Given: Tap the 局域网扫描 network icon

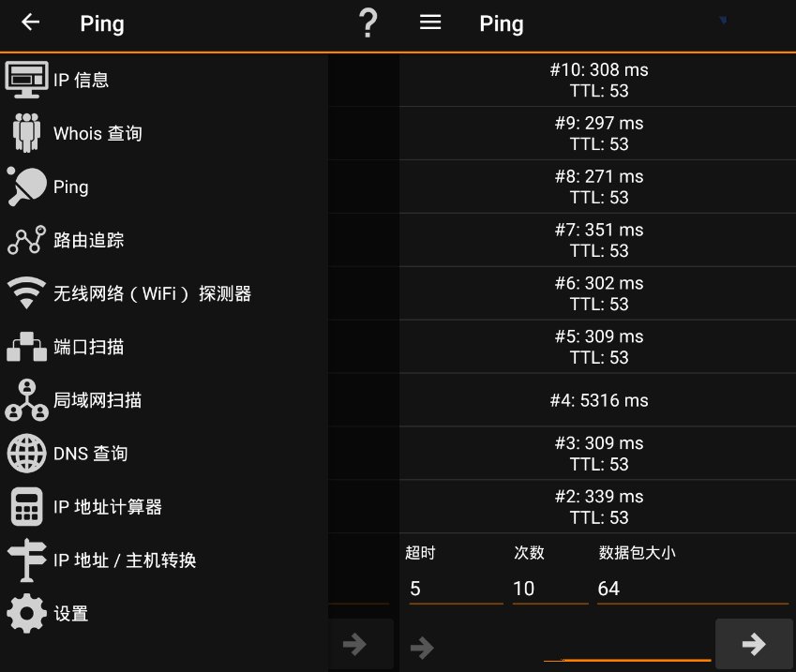Looking at the screenshot, I should point(26,400).
